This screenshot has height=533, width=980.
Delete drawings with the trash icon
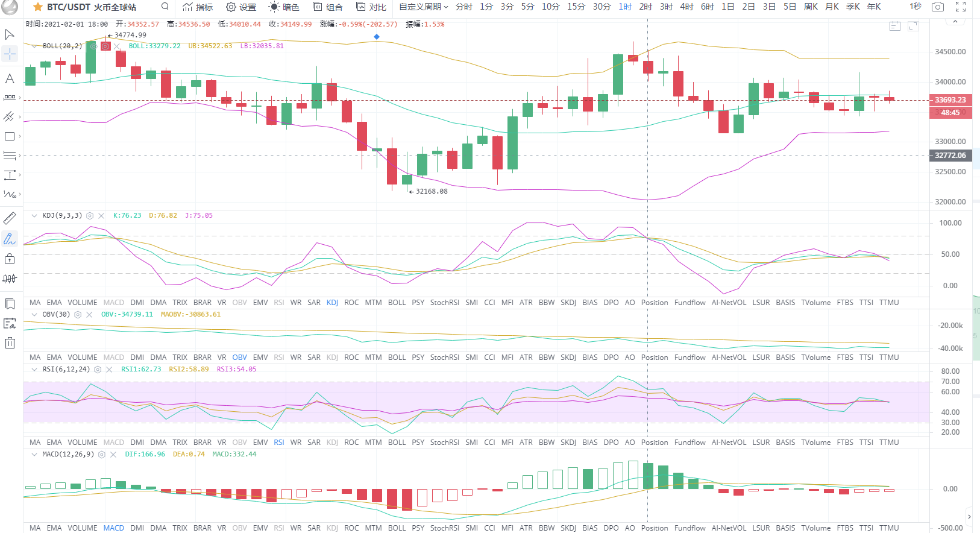click(10, 343)
